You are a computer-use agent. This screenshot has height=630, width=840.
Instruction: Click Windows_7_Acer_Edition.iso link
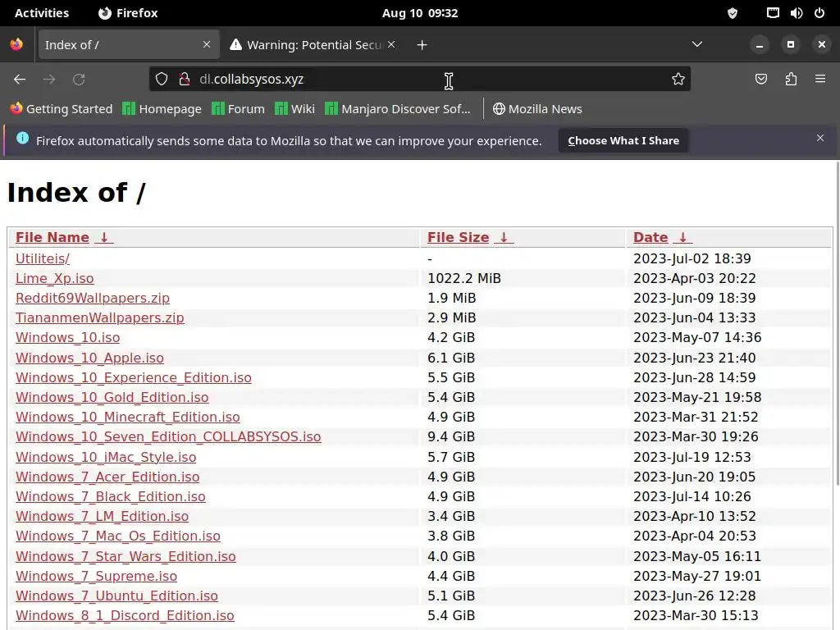click(x=107, y=477)
